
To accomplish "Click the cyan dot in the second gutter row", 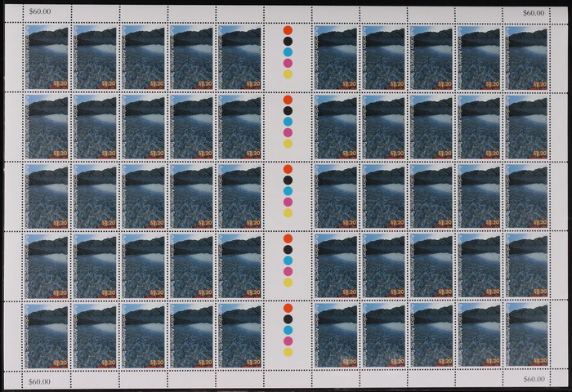I will pyautogui.click(x=287, y=121).
